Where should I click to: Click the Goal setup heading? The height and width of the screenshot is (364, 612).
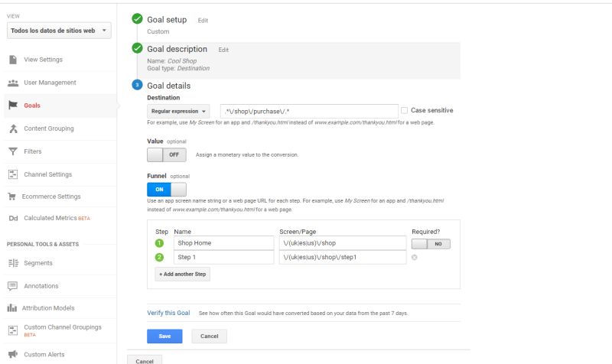pos(167,20)
